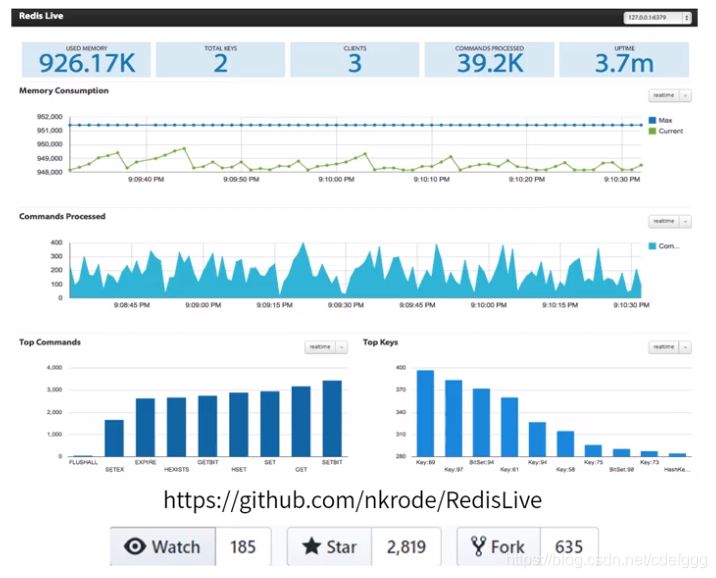Image resolution: width=716 pixels, height=578 pixels.
Task: Select the Uptime 3.7m card
Action: [624, 60]
